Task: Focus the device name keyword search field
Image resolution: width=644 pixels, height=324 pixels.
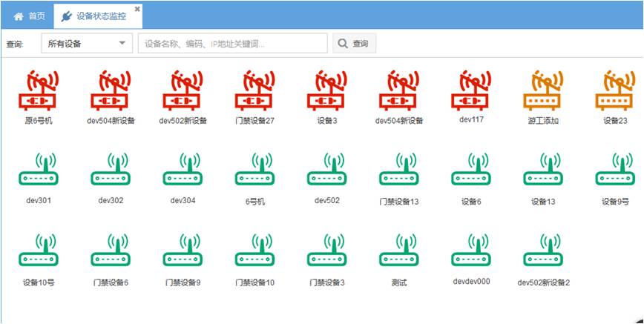Action: (x=232, y=44)
